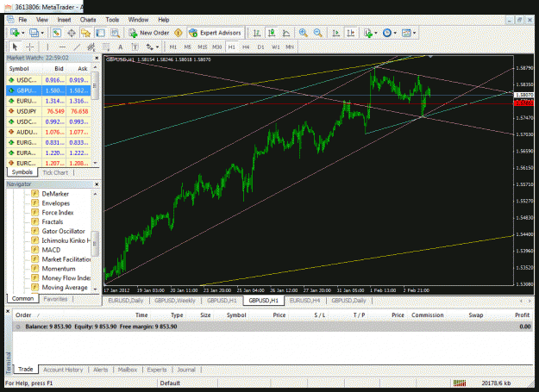Viewport: 539px width, 392px height.
Task: Click the New Order button
Action: [x=149, y=33]
